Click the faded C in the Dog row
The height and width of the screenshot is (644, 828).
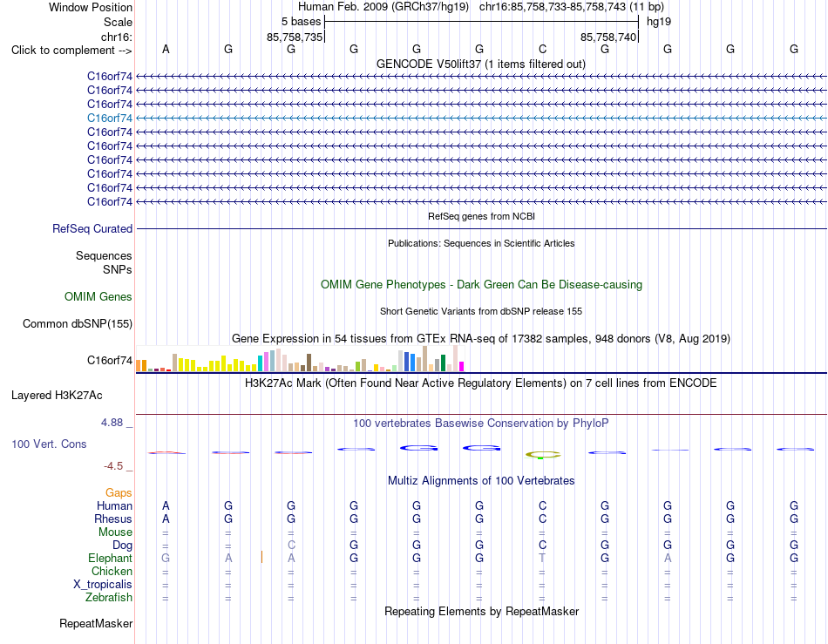tap(291, 546)
